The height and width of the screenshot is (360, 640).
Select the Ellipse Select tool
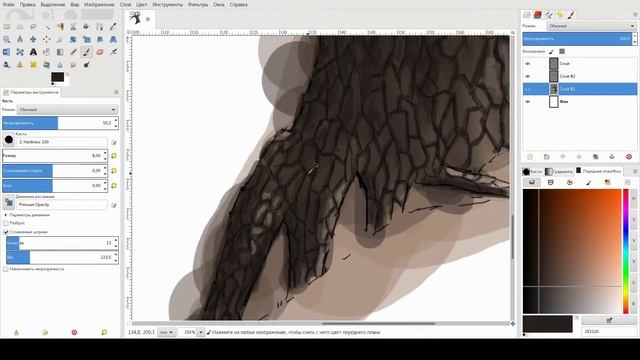(x=20, y=27)
